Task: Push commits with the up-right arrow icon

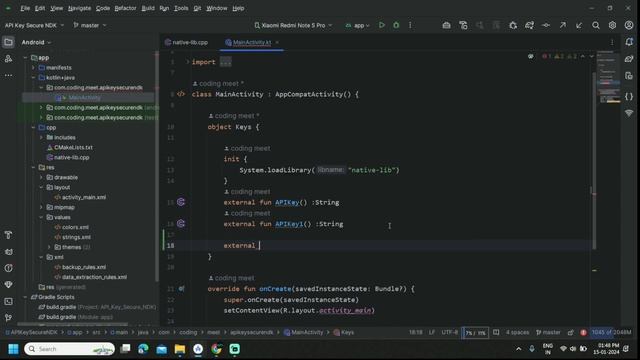Action: (x=562, y=25)
